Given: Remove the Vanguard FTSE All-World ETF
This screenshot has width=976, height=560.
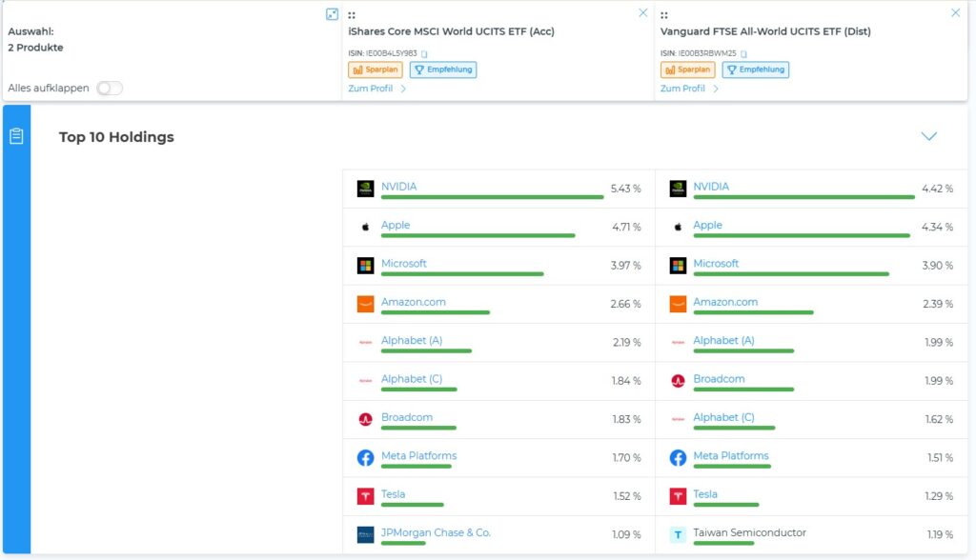Looking at the screenshot, I should click(x=955, y=13).
